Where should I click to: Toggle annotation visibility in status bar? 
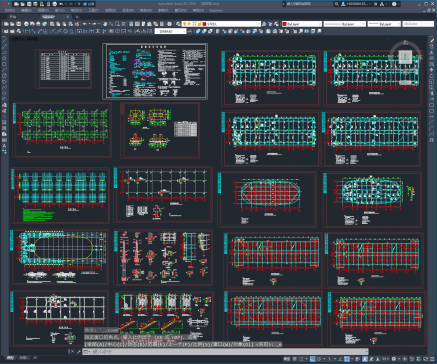365,359
